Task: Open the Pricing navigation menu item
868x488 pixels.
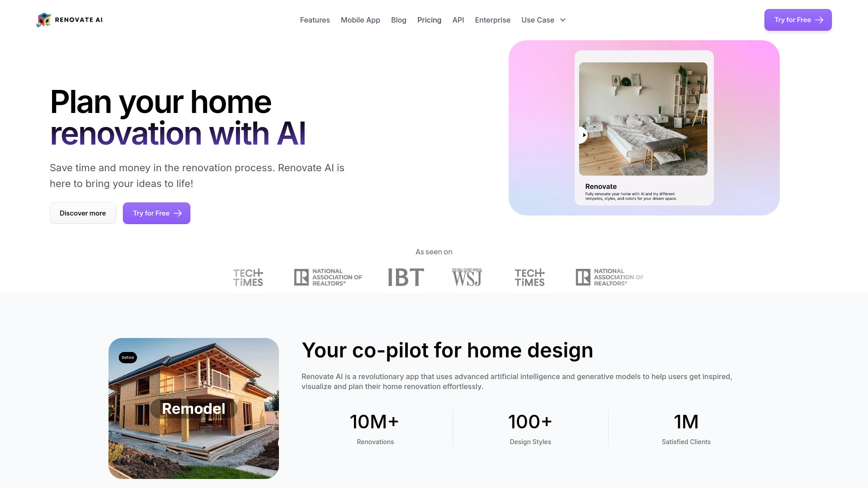Action: click(429, 20)
